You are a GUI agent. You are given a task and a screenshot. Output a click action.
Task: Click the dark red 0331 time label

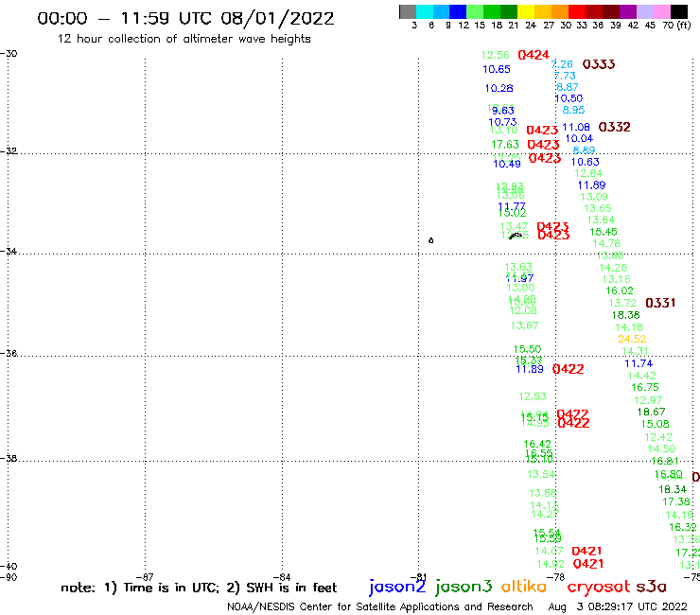(x=660, y=303)
